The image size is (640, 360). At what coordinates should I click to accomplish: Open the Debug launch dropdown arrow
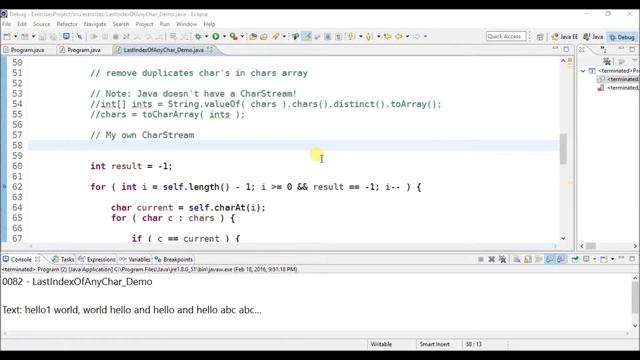pos(206,36)
